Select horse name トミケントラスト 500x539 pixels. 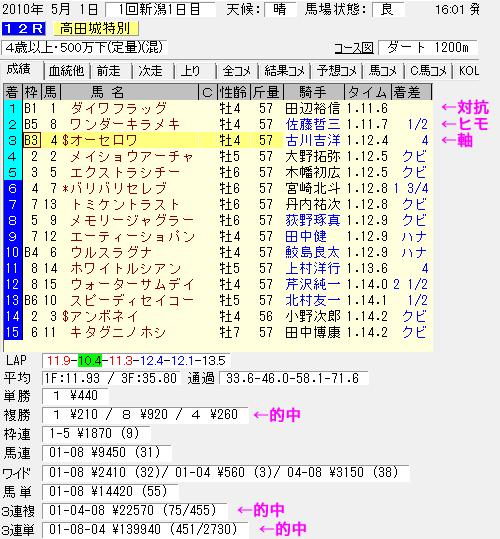[x=125, y=205]
